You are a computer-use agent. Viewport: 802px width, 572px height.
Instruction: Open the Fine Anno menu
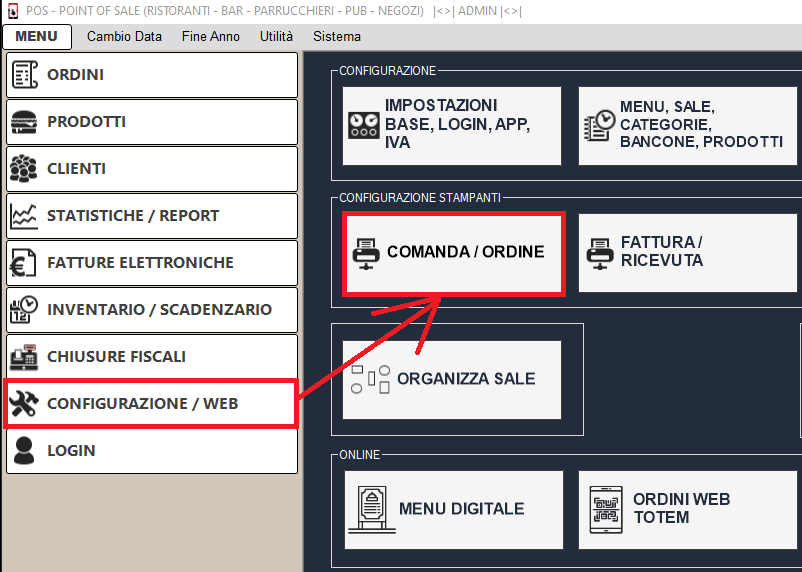point(210,37)
